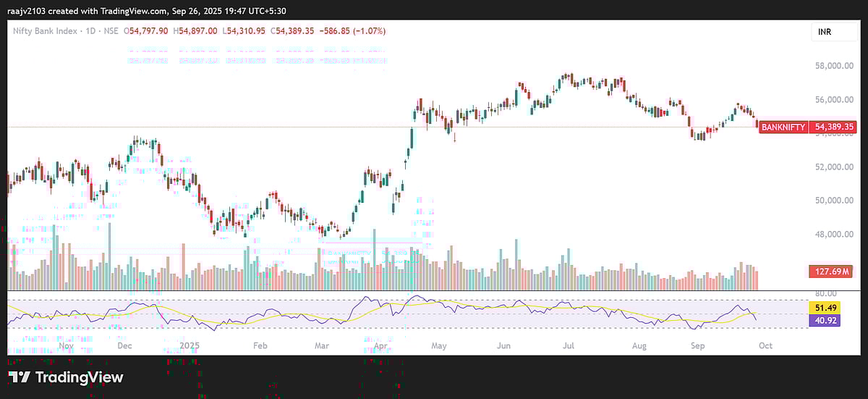Click the Dec label on time axis
Screen dimensions: 868x399
[124, 346]
